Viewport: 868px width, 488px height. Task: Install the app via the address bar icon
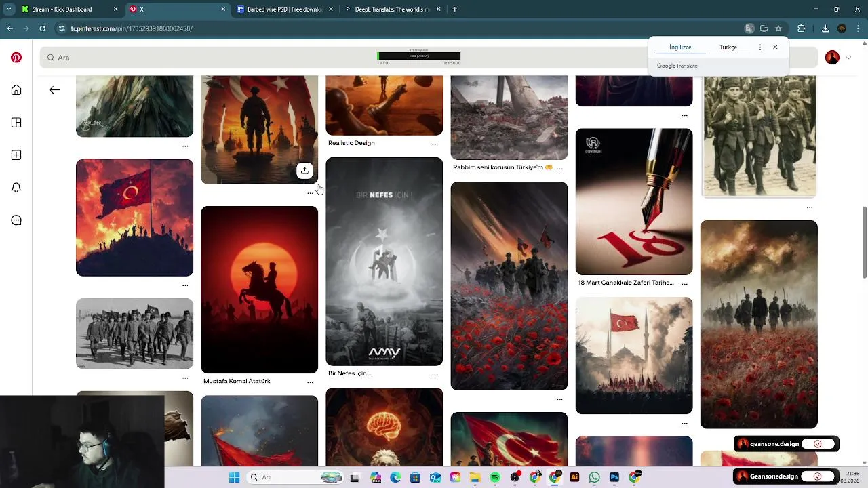coord(764,28)
